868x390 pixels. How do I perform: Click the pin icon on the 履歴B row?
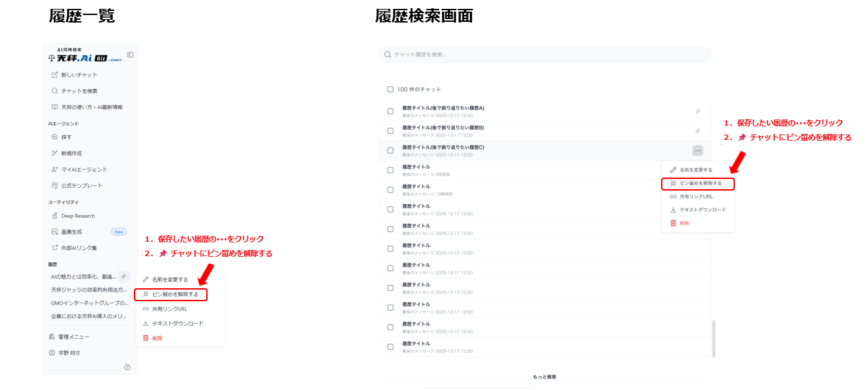(x=697, y=131)
